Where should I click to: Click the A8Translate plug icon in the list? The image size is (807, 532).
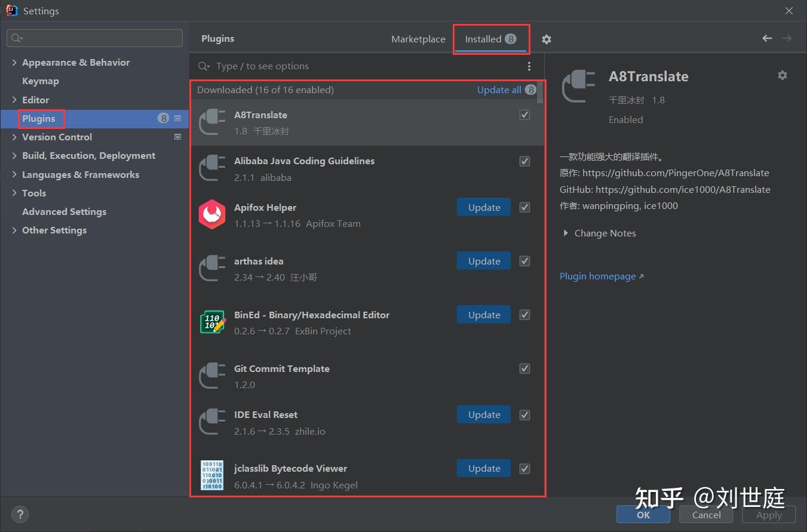pos(212,122)
